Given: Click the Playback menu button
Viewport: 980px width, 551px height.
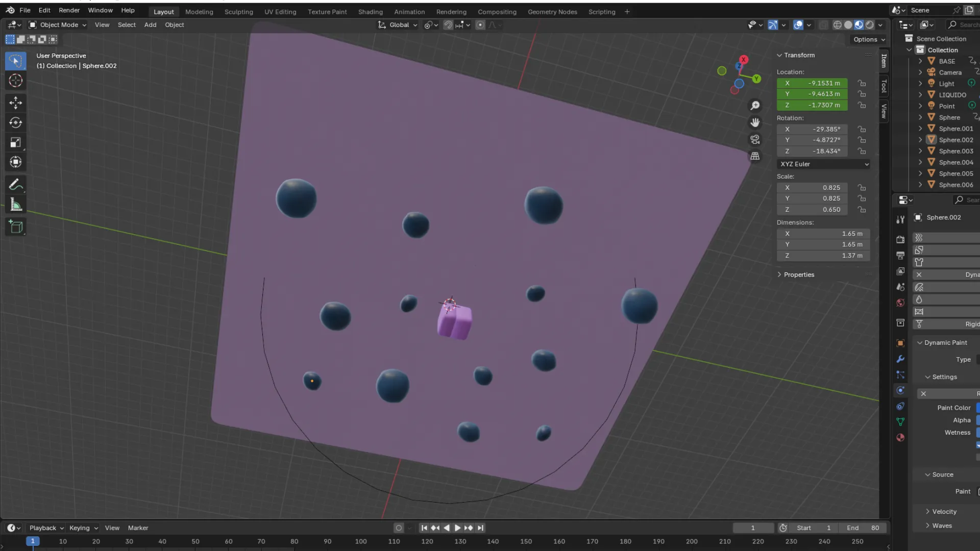Looking at the screenshot, I should coord(46,528).
